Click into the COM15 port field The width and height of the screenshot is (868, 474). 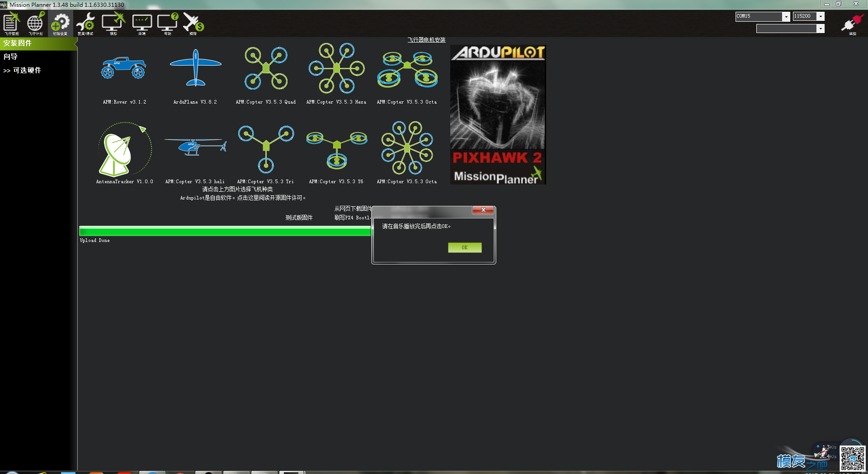759,16
